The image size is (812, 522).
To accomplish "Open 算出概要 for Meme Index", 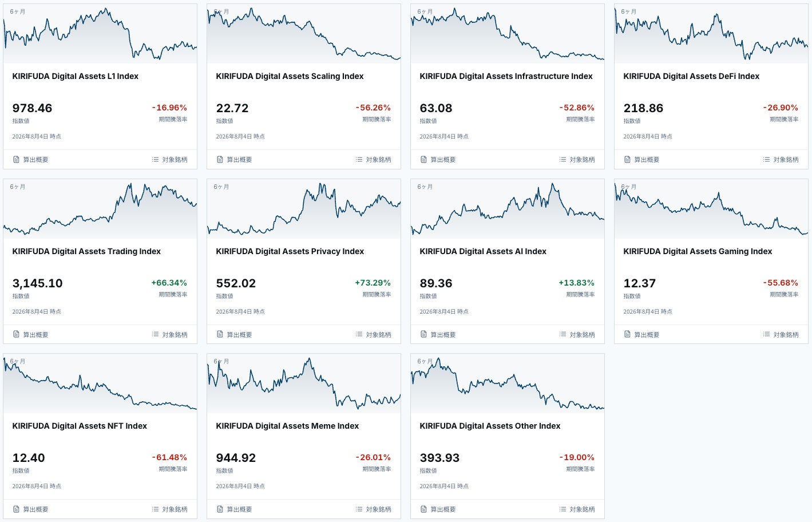I will pyautogui.click(x=234, y=509).
